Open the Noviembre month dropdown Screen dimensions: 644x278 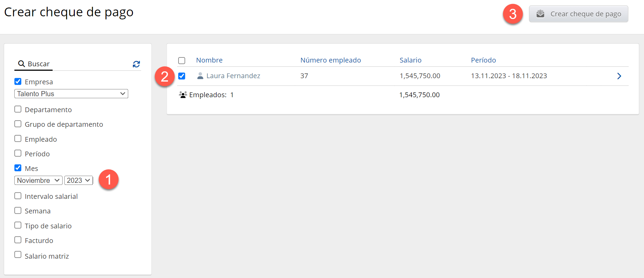pos(38,180)
